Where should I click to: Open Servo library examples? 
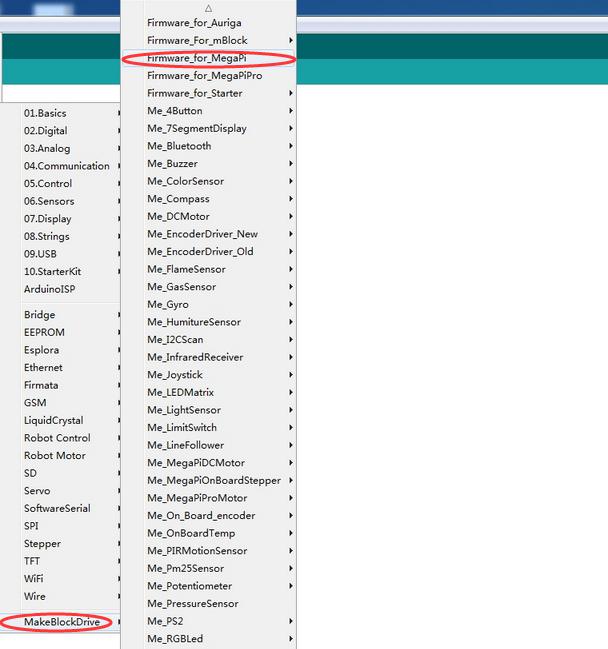pos(60,490)
